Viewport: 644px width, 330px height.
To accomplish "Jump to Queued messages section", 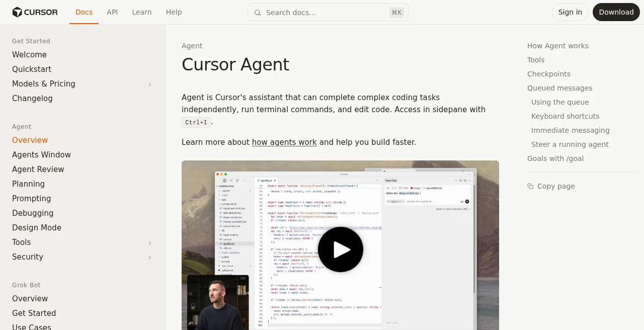I will 560,88.
